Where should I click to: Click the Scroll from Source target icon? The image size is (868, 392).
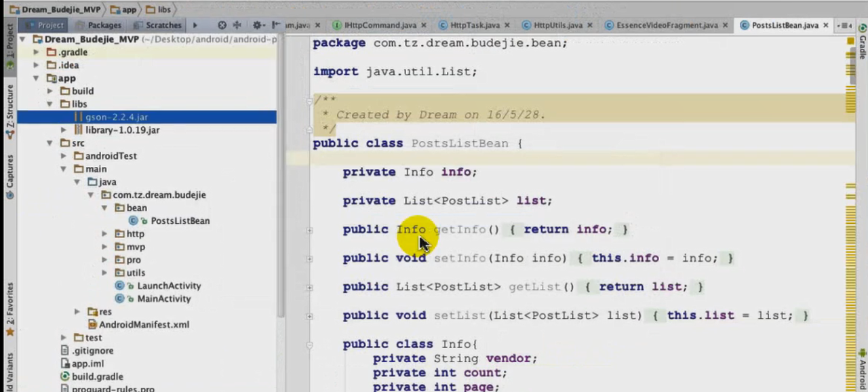[x=222, y=25]
